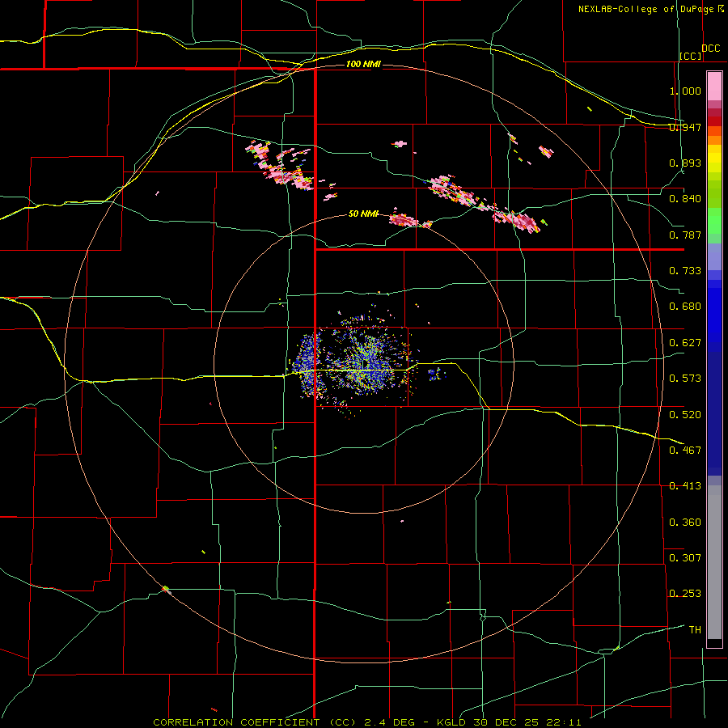Click the 0.840 color scale value
Screen dimensions: 728x728
(685, 199)
